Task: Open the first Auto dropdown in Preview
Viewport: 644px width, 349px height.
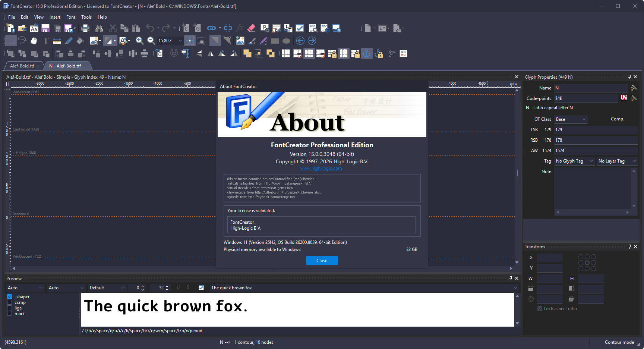Action: point(25,288)
